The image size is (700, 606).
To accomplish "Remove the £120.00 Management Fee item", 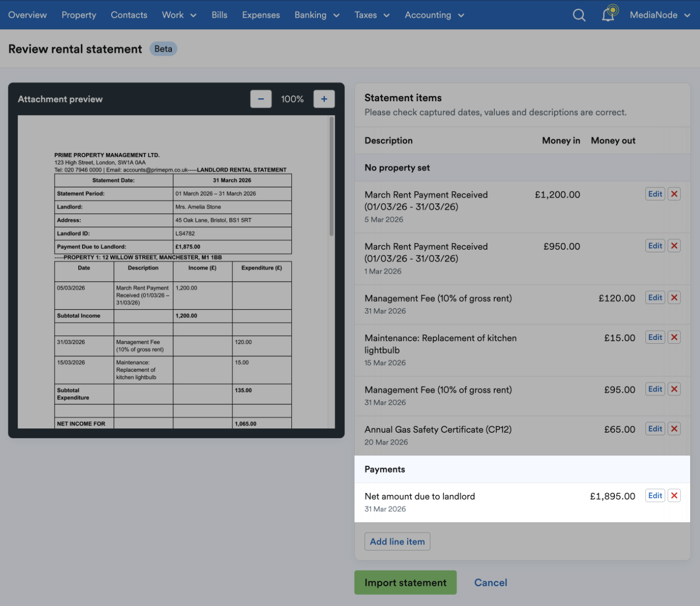I will [x=674, y=298].
